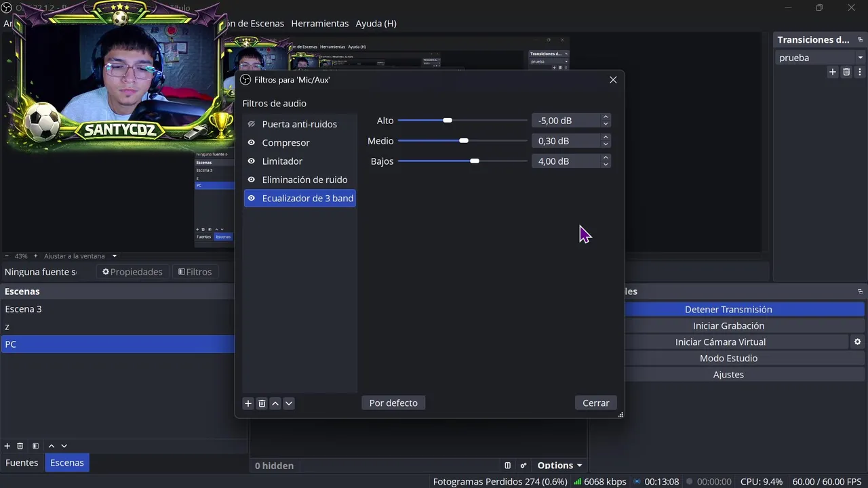The image size is (868, 488).
Task: Open source Filtros button
Action: click(x=195, y=272)
